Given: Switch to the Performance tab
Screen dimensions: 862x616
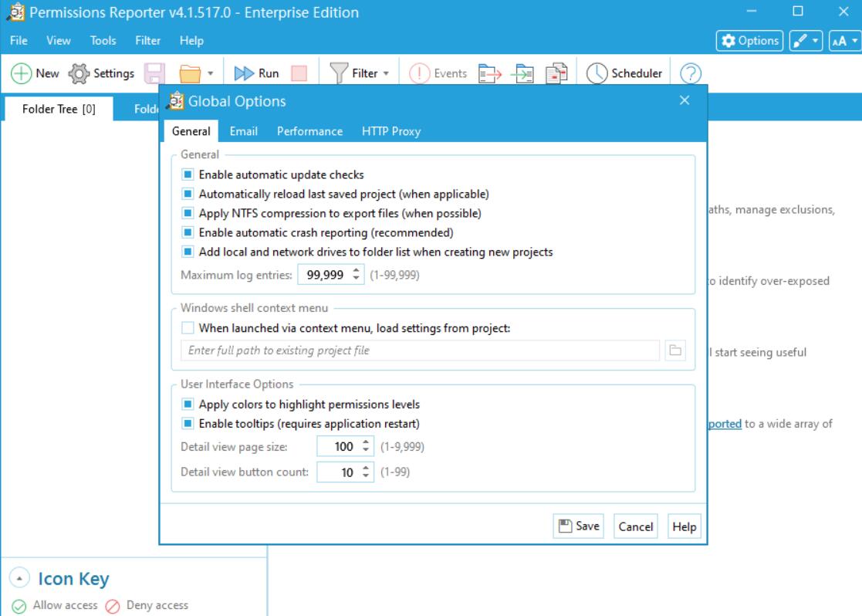Looking at the screenshot, I should click(309, 131).
